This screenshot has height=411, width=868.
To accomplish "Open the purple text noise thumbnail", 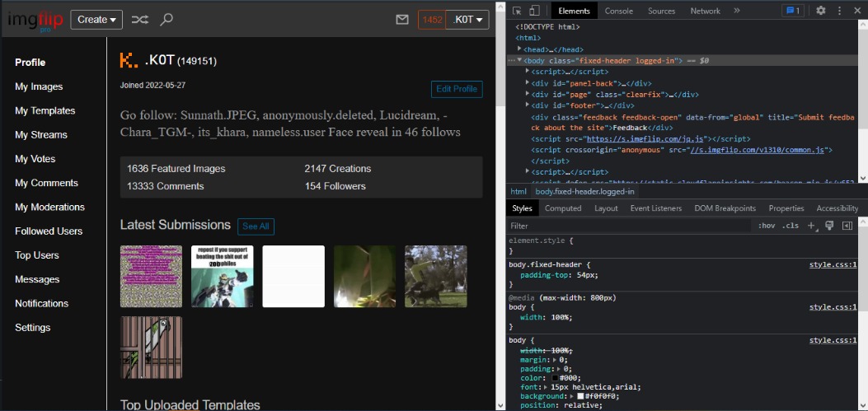I will tap(151, 277).
